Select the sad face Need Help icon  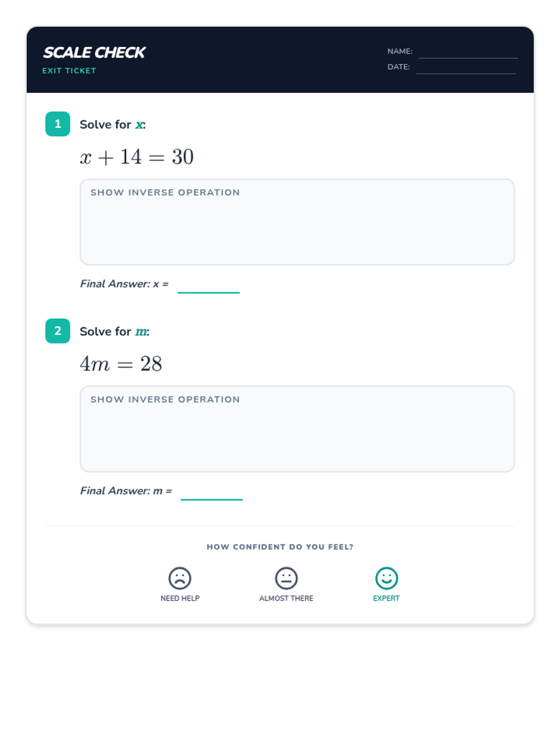[180, 578]
